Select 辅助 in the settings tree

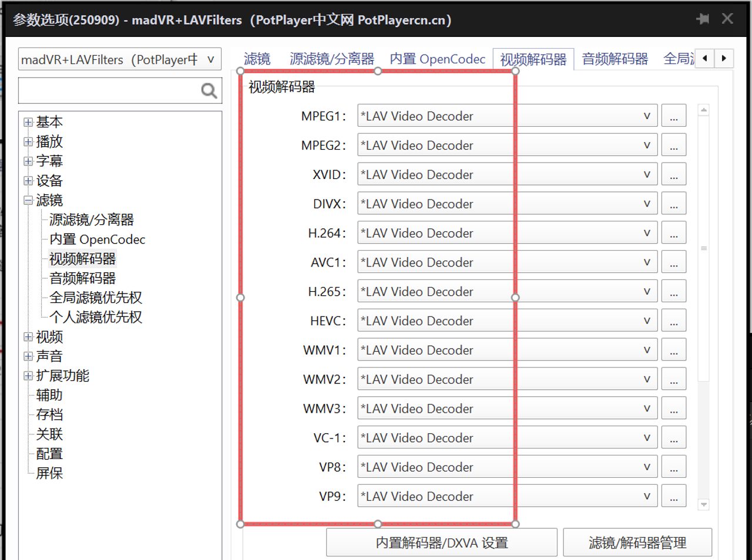[x=49, y=395]
